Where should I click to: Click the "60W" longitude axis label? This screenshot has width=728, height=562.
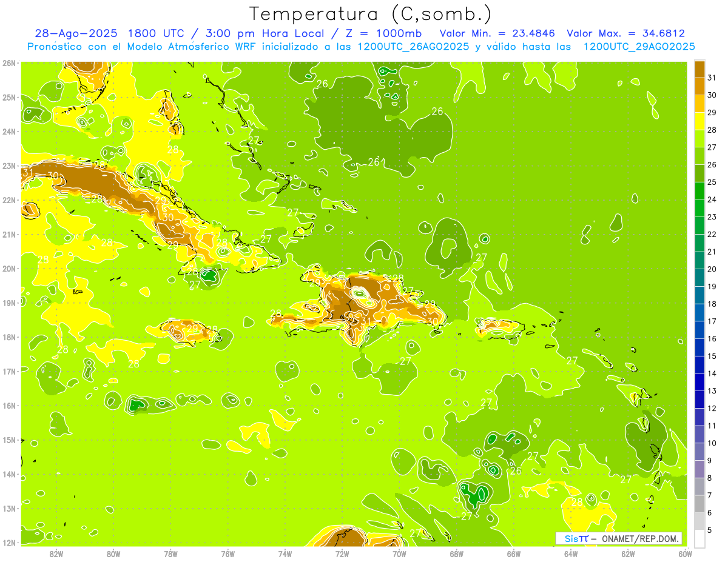pyautogui.click(x=685, y=554)
